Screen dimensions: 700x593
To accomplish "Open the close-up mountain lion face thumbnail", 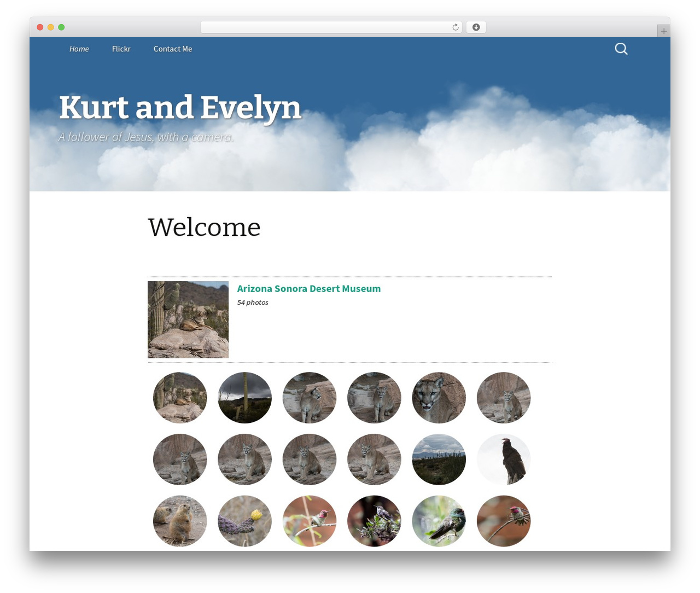I will pos(439,398).
